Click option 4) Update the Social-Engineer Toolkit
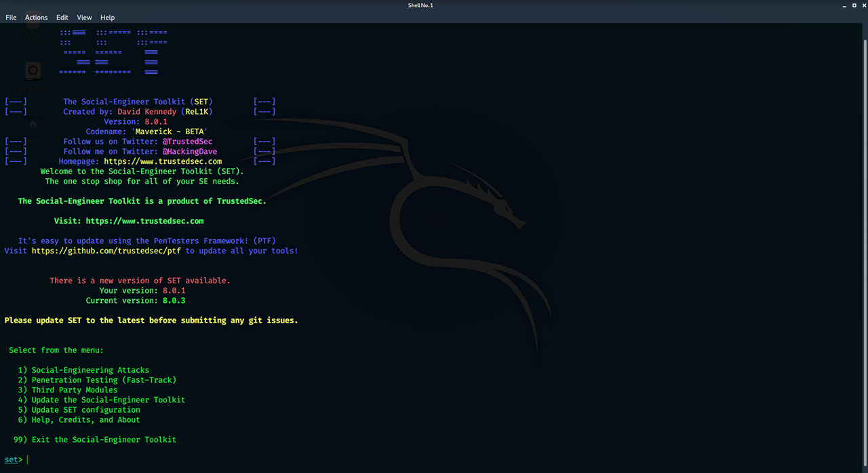The height and width of the screenshot is (473, 868). (102, 400)
